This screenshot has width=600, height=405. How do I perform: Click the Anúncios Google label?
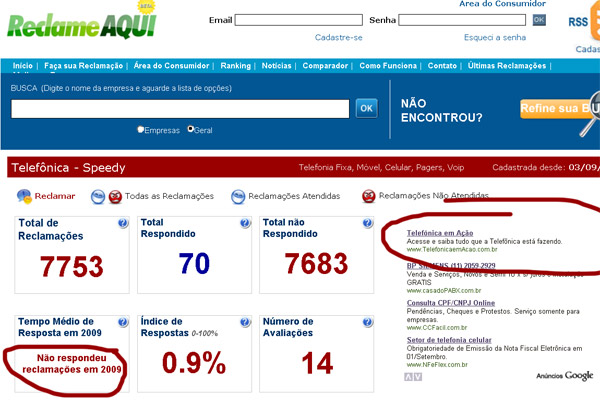(565, 376)
